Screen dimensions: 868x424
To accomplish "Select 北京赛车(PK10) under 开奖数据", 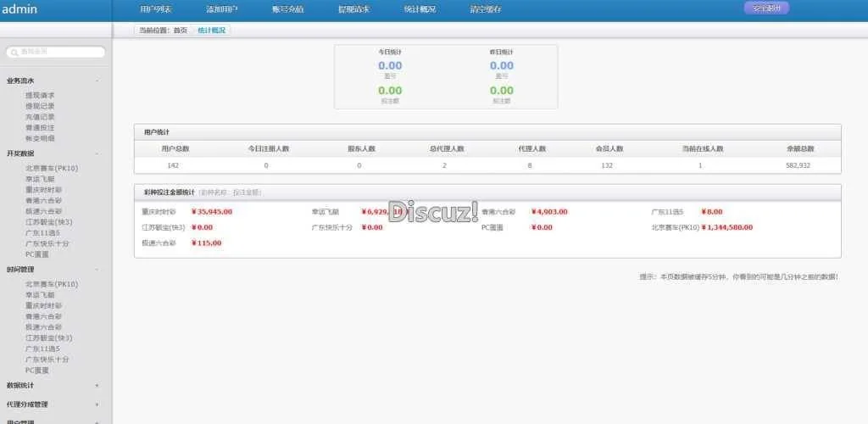I will pyautogui.click(x=52, y=168).
